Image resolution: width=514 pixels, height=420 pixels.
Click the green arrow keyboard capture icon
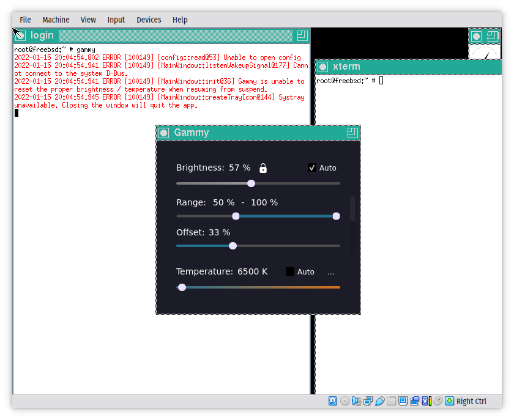click(x=449, y=401)
